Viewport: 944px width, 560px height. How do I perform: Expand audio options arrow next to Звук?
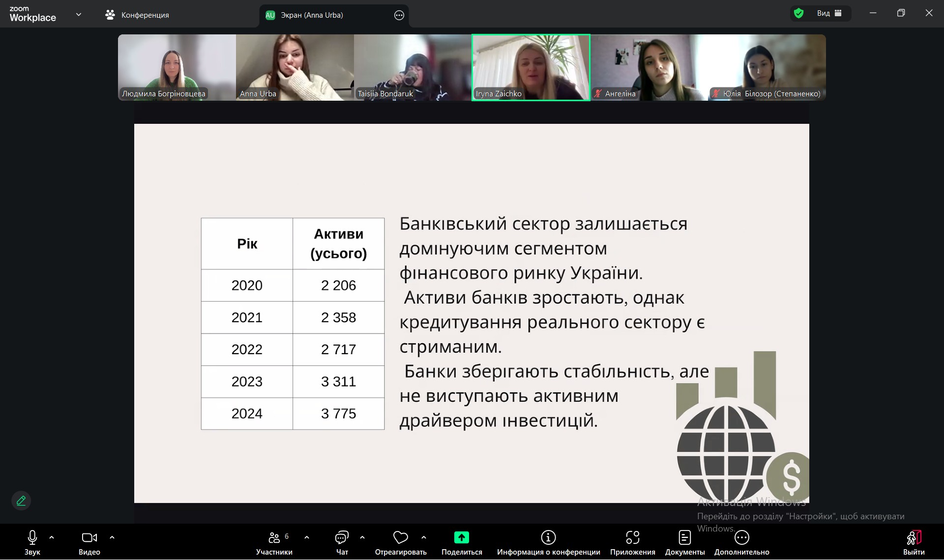click(52, 538)
